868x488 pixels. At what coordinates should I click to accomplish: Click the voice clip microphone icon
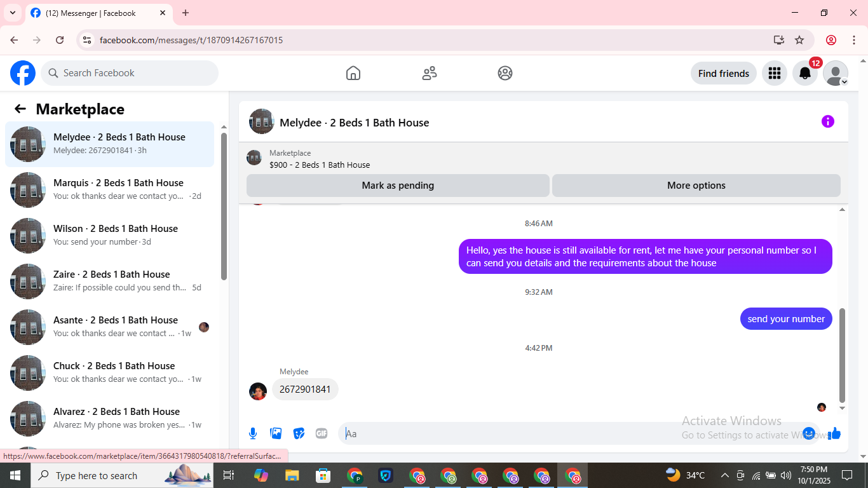click(253, 433)
